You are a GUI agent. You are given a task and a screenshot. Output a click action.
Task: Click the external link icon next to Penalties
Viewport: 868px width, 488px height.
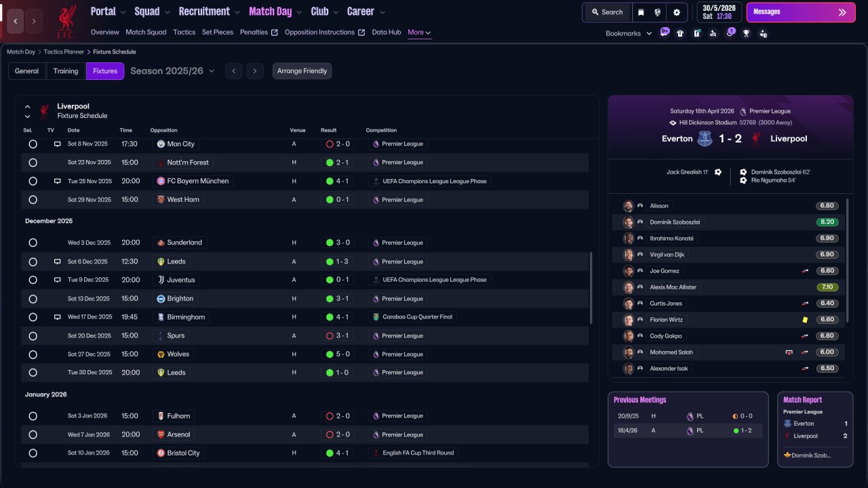(x=274, y=33)
